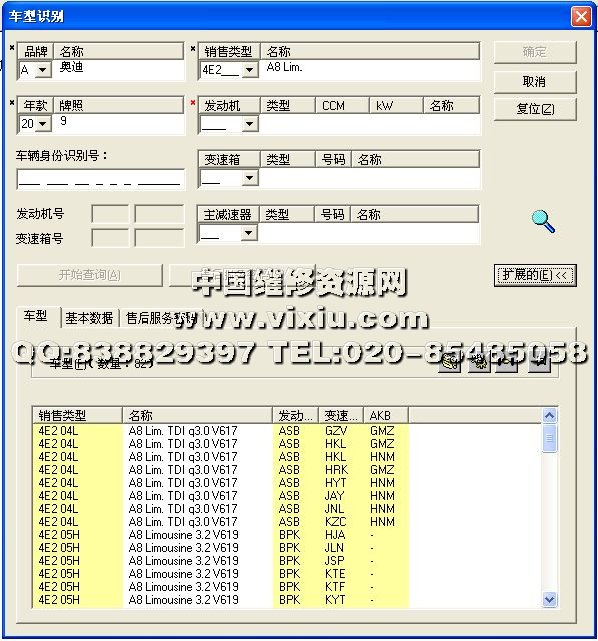Click the 车辆身份识别号 VIN input field

(101, 179)
